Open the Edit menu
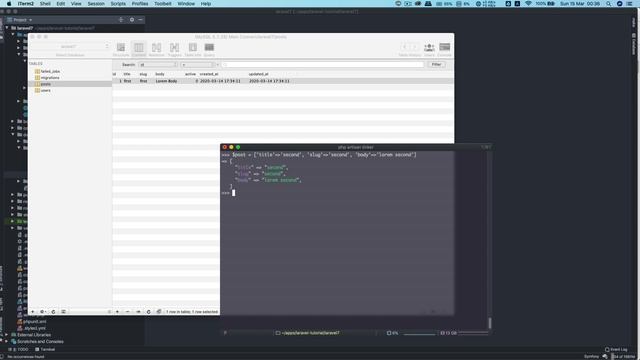This screenshot has width=640, height=360. coord(61,4)
